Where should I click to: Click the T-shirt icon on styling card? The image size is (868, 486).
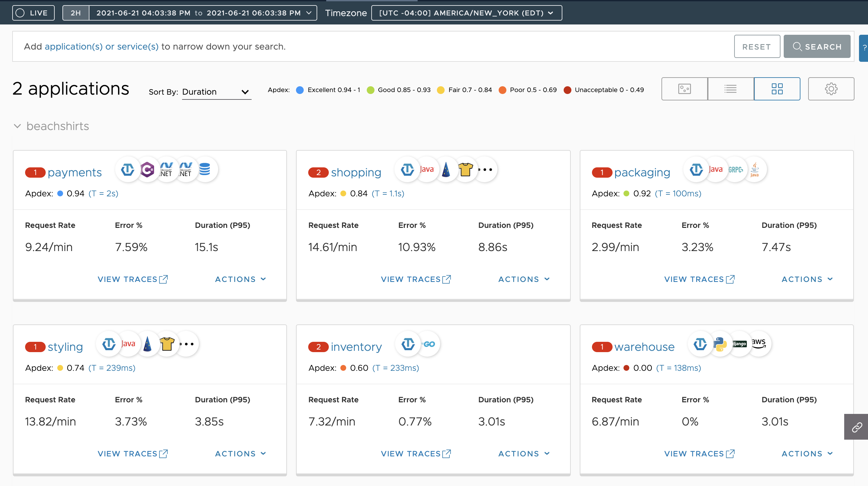[167, 344]
